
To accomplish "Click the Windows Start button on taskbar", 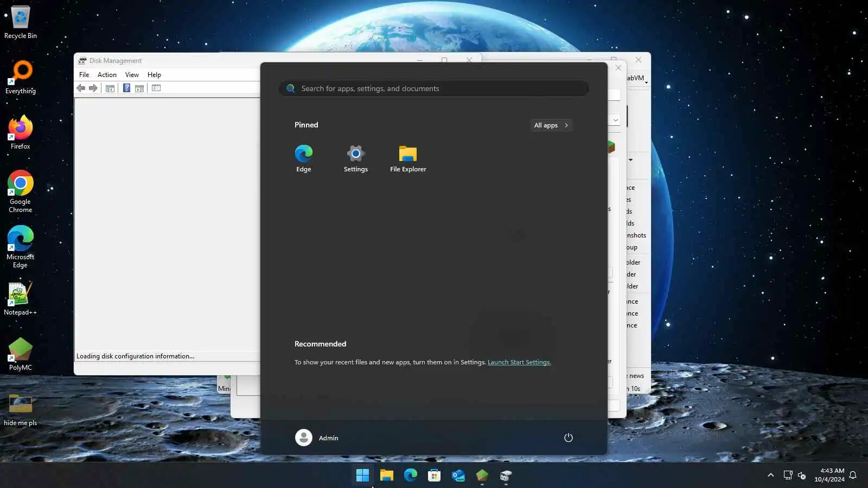I will (362, 476).
